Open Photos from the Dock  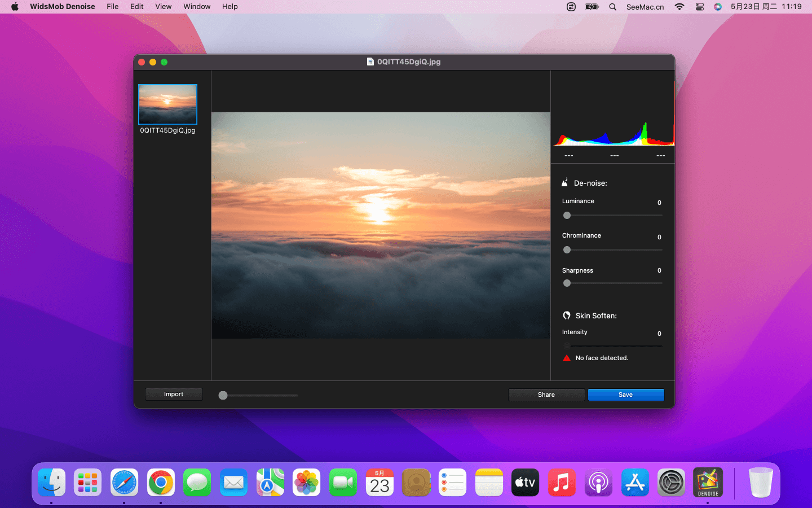pyautogui.click(x=307, y=483)
